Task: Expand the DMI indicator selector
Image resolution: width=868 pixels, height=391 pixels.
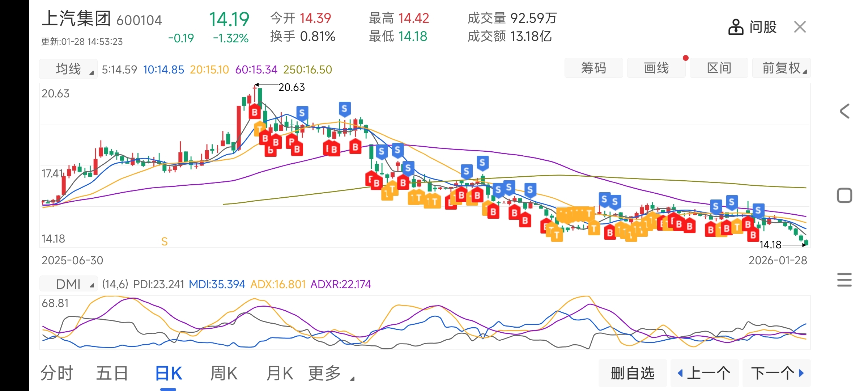Action: [x=68, y=284]
